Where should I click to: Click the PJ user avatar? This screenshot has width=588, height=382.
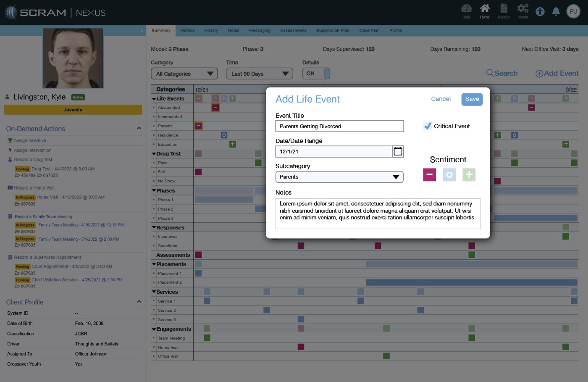click(573, 12)
